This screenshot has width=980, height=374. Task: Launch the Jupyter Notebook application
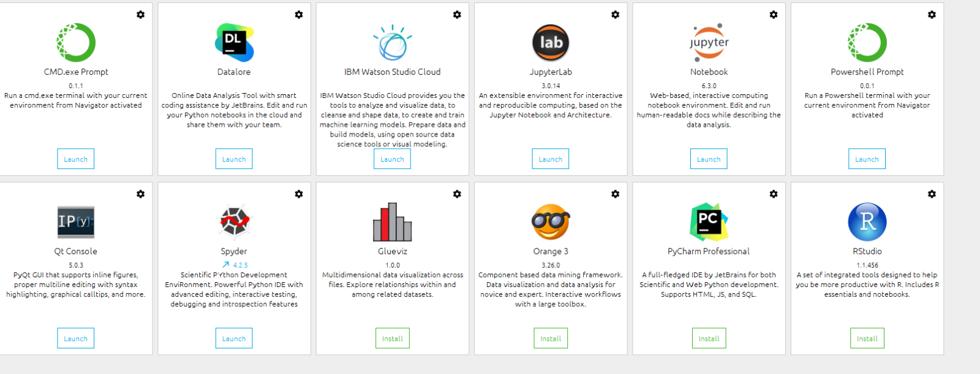709,159
